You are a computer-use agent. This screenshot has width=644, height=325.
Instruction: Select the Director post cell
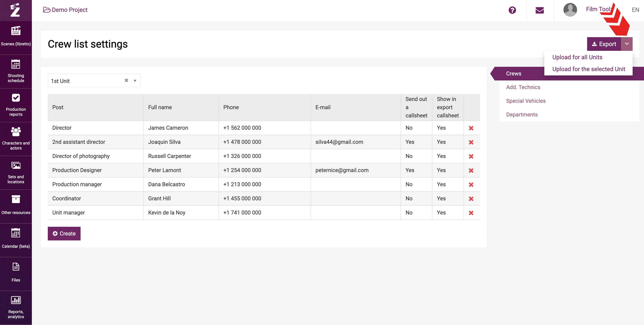coord(96,128)
